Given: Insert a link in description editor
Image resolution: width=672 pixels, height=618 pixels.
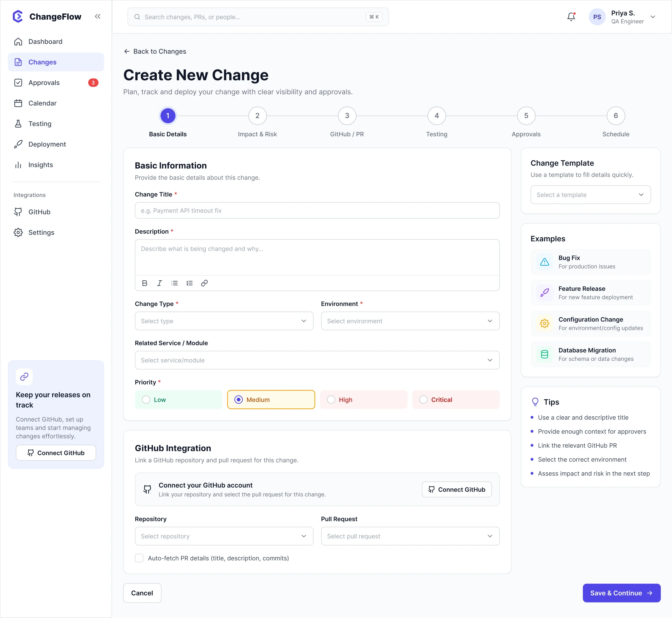Looking at the screenshot, I should (x=204, y=283).
